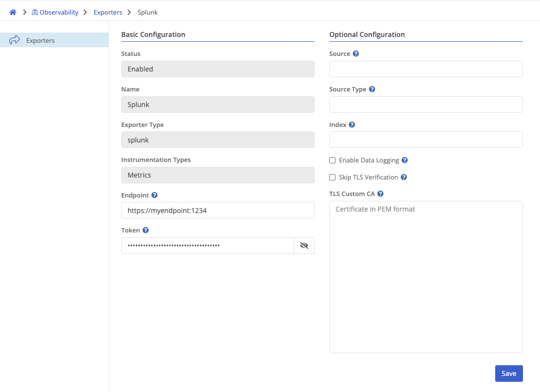This screenshot has height=392, width=540.
Task: Check Skip TLS Verification
Action: (x=333, y=177)
